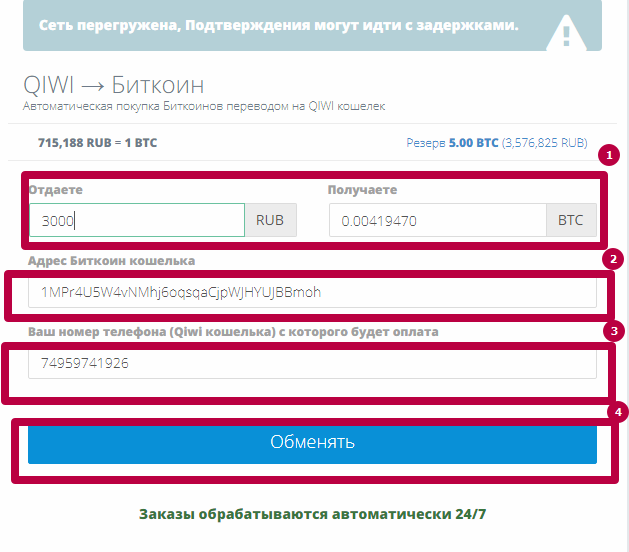Click the 715,188 RUB = 1 BTC rate text
This screenshot has width=629, height=552.
(97, 143)
